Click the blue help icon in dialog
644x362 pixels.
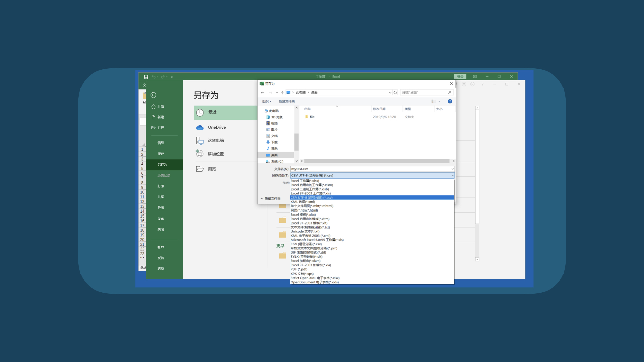click(x=450, y=101)
